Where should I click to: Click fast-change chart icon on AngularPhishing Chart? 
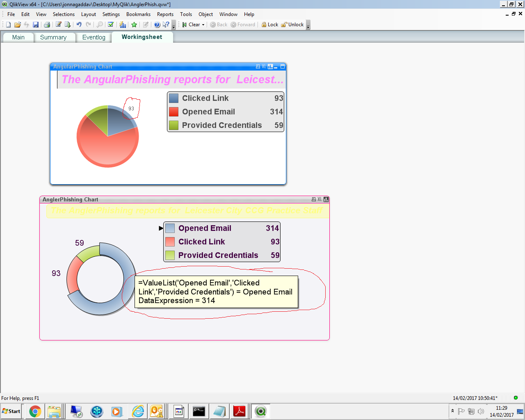[x=270, y=66]
